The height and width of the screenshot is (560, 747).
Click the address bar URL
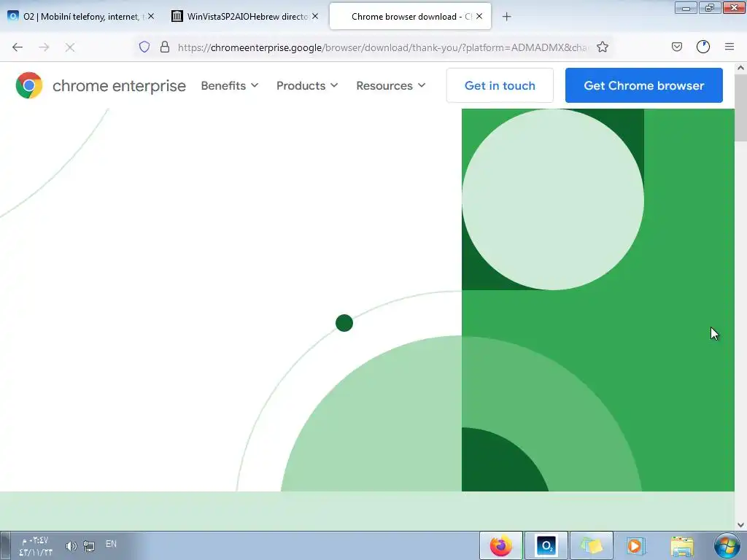384,47
